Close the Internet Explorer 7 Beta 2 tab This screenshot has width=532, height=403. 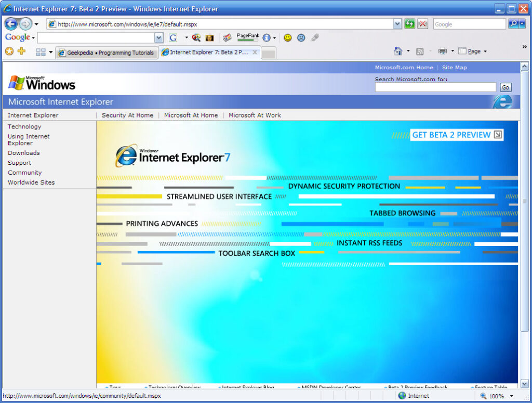(x=255, y=53)
